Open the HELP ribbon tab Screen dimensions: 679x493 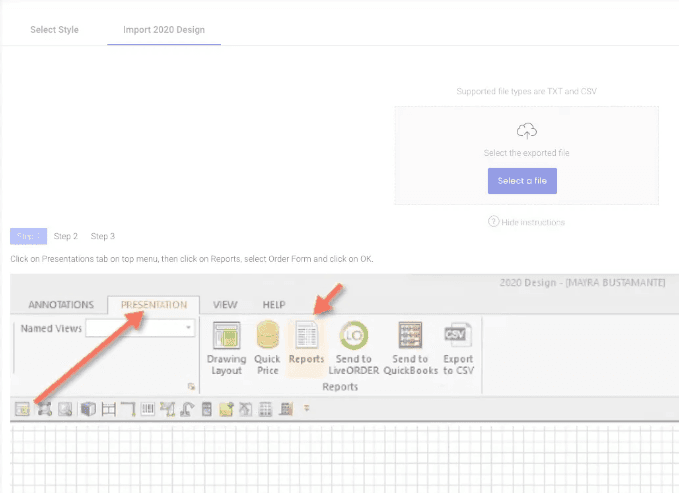pos(274,305)
